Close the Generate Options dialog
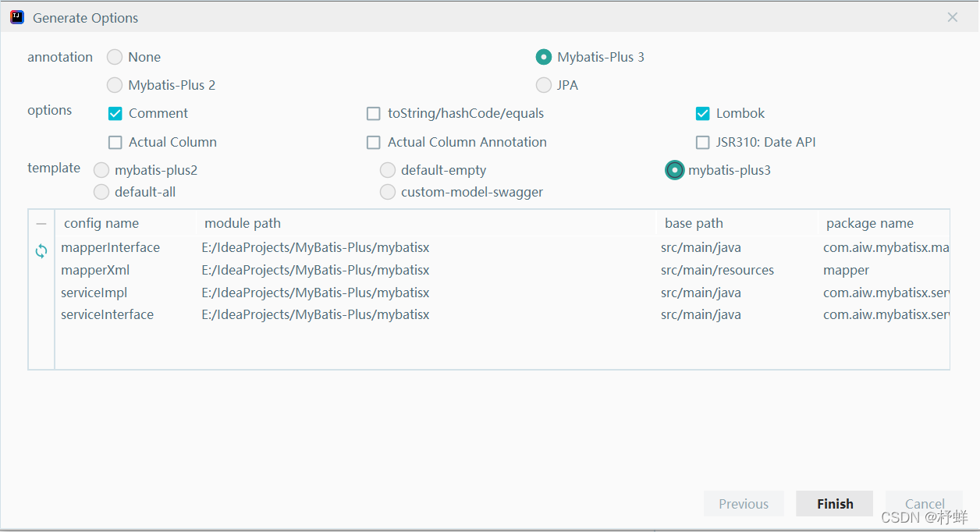 953,17
